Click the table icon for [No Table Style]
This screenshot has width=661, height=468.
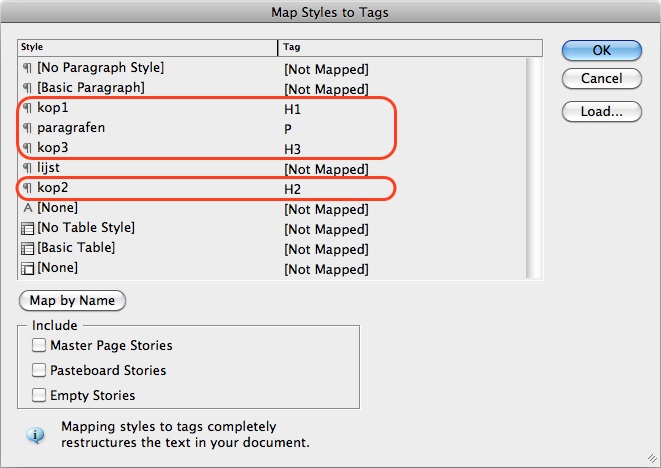point(27,228)
